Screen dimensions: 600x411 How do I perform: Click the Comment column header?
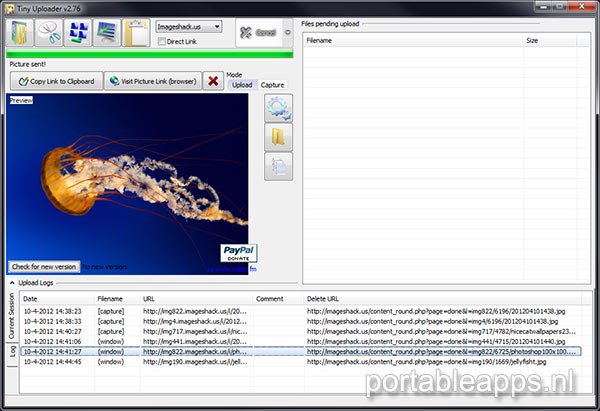pos(279,298)
